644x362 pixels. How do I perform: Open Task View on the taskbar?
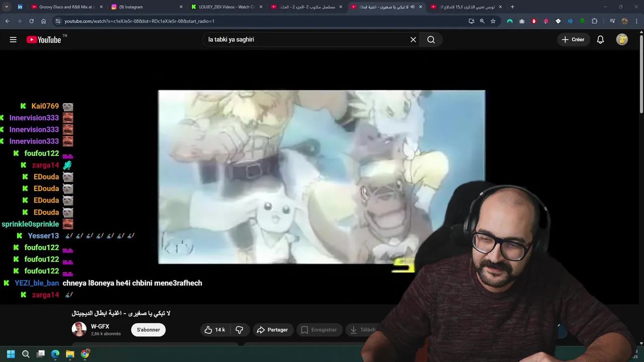pos(41,354)
